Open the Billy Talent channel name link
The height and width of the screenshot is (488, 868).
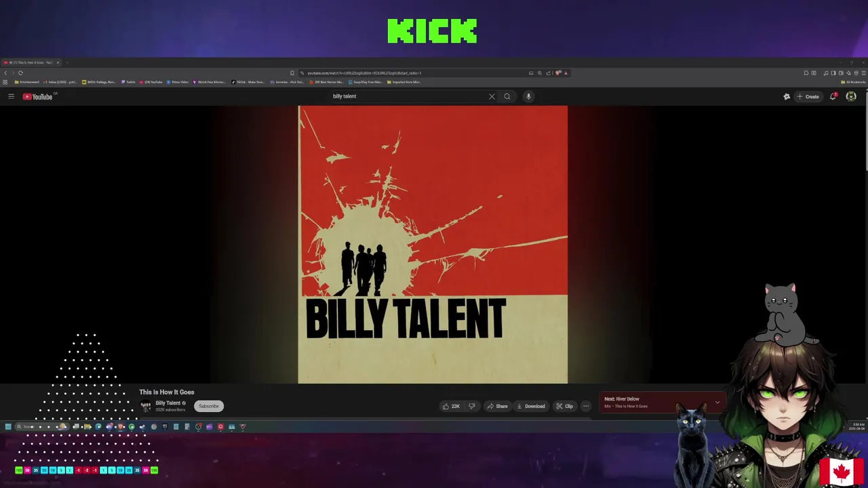tap(168, 403)
